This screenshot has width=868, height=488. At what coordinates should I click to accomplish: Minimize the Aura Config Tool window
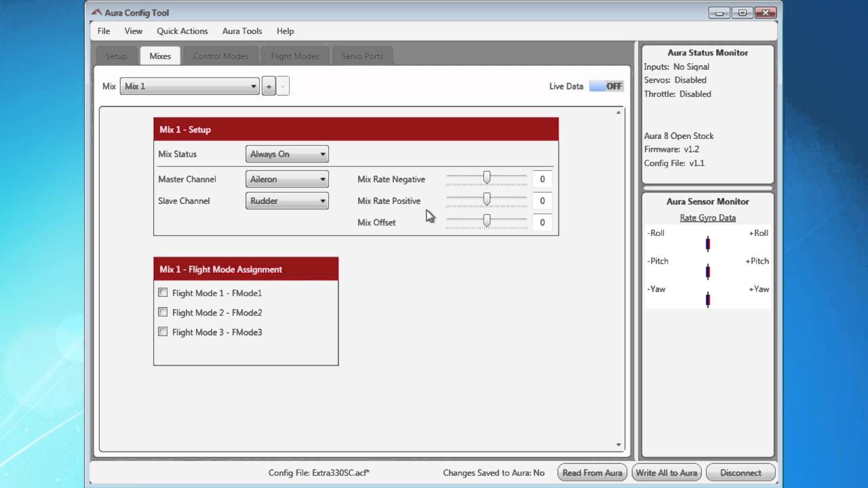(x=719, y=12)
